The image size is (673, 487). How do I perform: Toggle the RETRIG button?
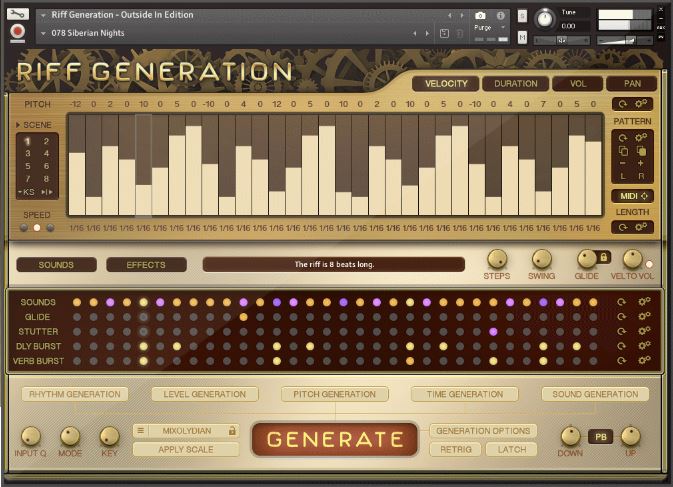click(456, 449)
